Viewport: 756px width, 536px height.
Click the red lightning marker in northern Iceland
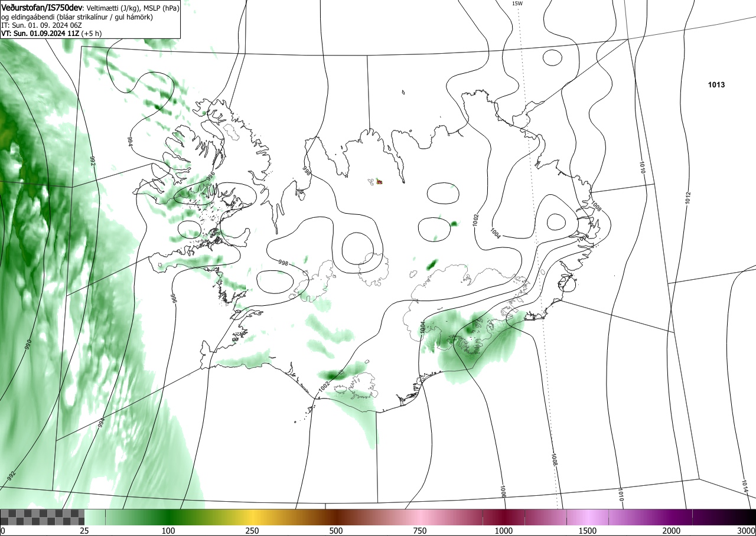tap(380, 182)
